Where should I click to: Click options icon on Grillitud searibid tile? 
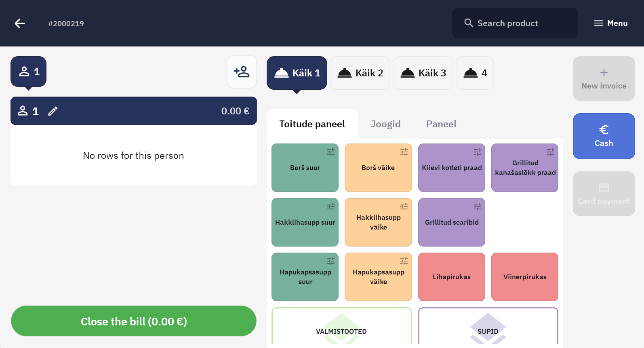click(x=477, y=207)
